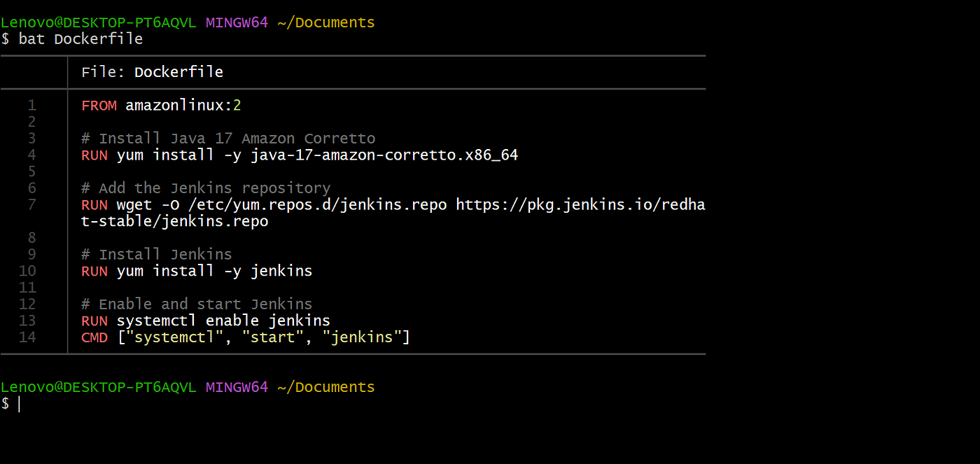Click line number 7 in gutter
Screen dimensions: 980x464
[31, 205]
